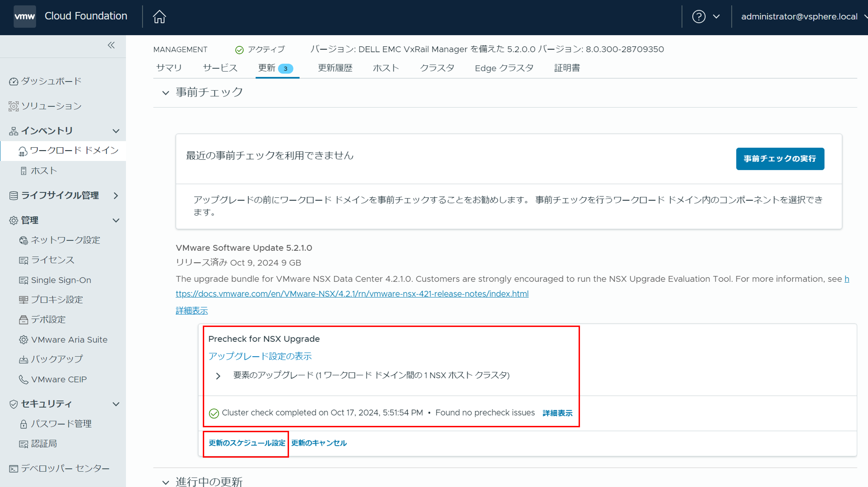The height and width of the screenshot is (487, 868).
Task: Click the Cloud Foundation title text
Action: pos(86,16)
